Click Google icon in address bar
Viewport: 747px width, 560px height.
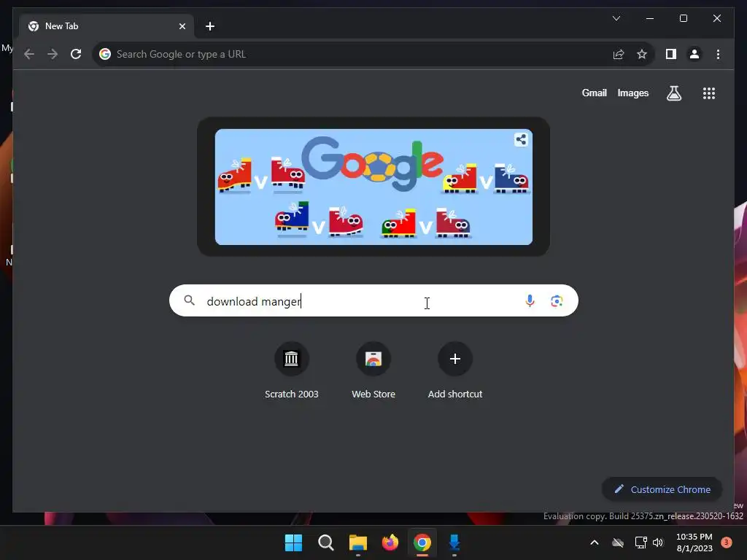105,54
